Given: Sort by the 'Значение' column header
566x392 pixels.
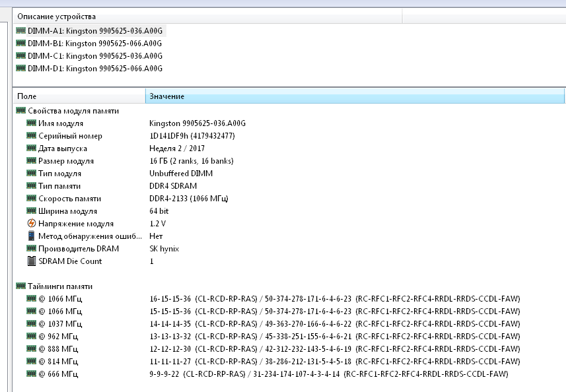Looking at the screenshot, I should point(355,96).
